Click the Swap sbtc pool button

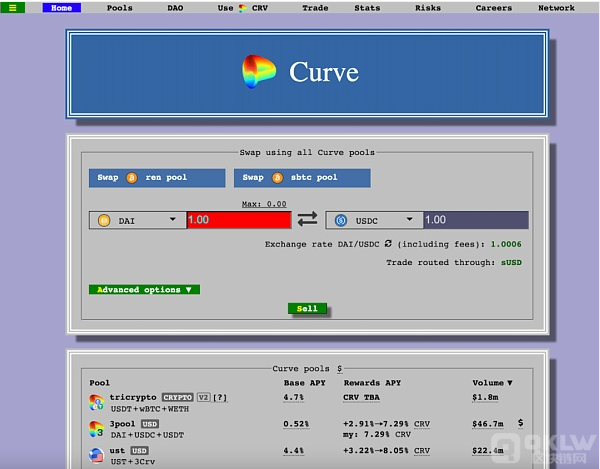[x=302, y=178]
